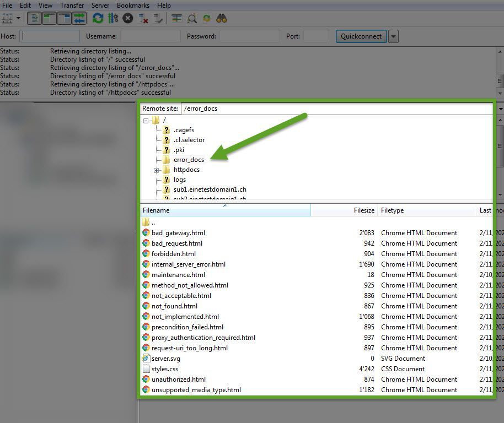Image resolution: width=504 pixels, height=423 pixels.
Task: Open the Transfer menu
Action: click(x=72, y=6)
